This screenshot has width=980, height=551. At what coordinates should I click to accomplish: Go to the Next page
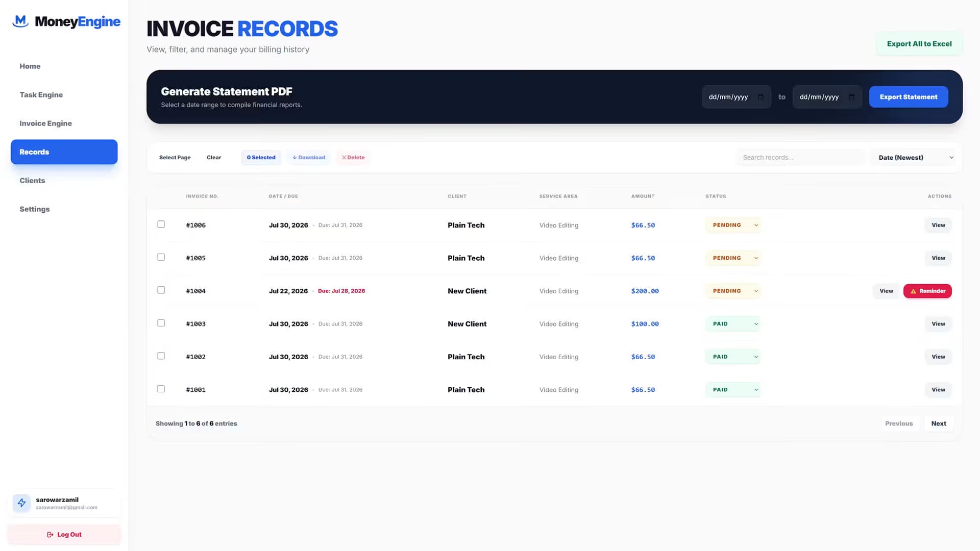pyautogui.click(x=938, y=423)
